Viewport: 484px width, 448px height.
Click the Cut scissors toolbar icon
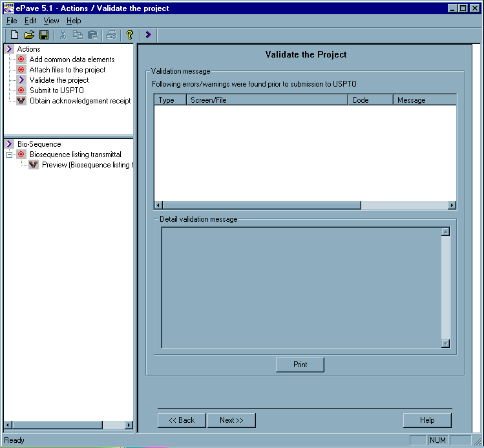click(63, 35)
